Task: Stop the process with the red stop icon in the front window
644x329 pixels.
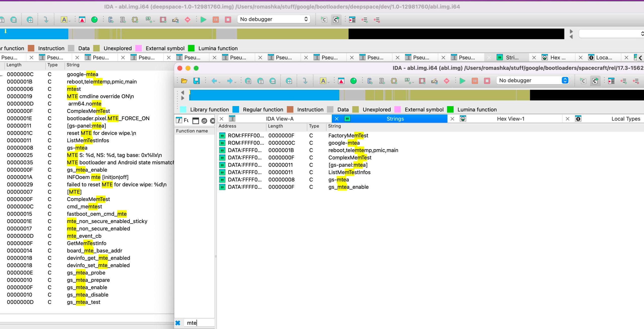Action: point(487,81)
